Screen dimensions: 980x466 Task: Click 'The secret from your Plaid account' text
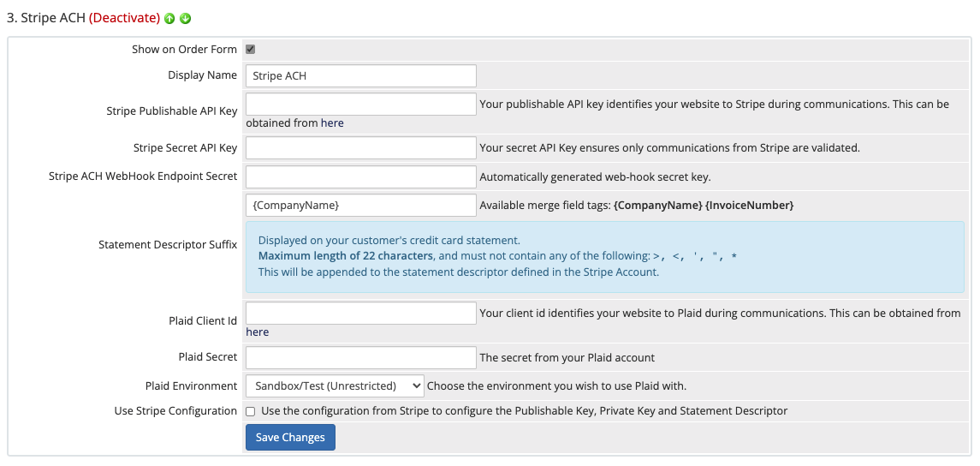tap(567, 358)
